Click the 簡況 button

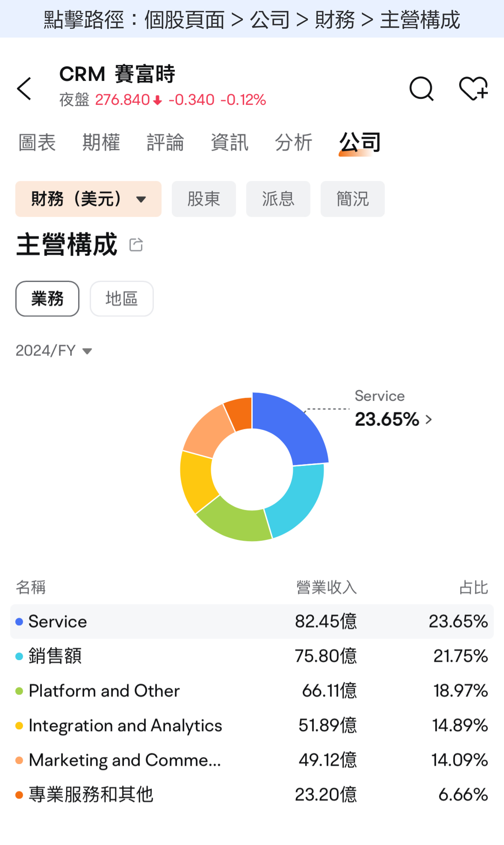pyautogui.click(x=352, y=199)
